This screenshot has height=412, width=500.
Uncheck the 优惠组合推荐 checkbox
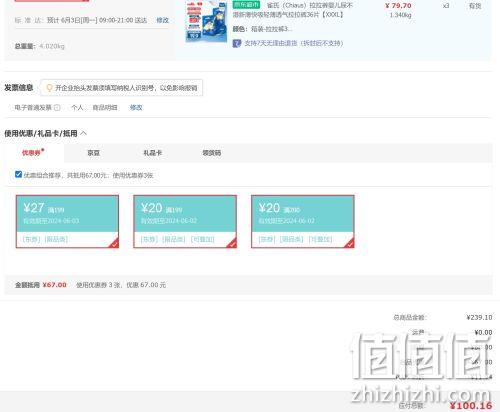pos(18,174)
